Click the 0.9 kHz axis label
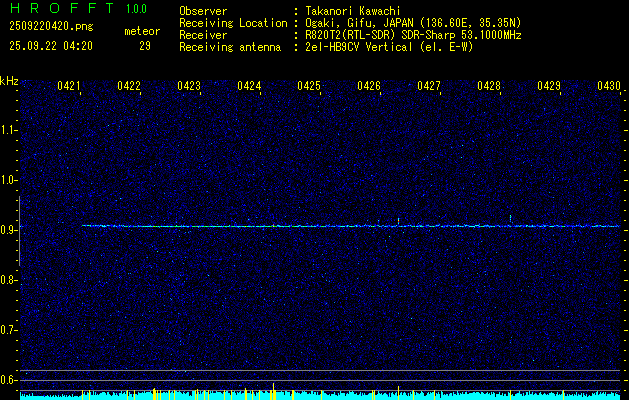 coord(7,230)
